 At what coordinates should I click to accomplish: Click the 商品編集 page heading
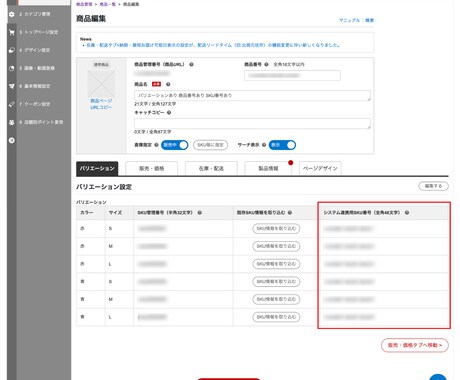(x=91, y=19)
